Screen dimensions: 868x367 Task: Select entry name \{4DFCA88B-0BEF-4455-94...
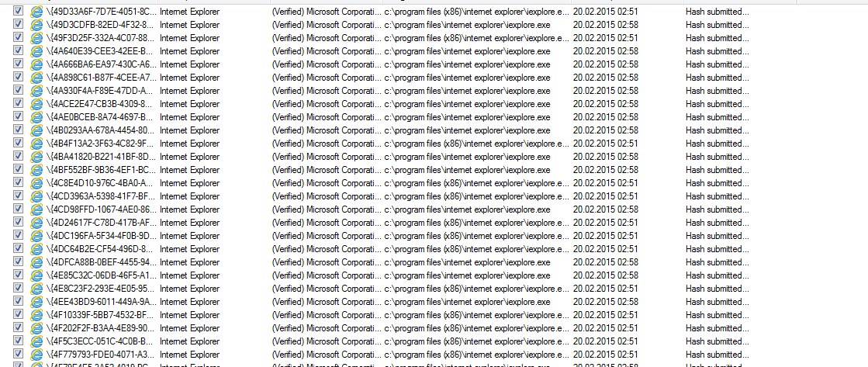[102, 262]
